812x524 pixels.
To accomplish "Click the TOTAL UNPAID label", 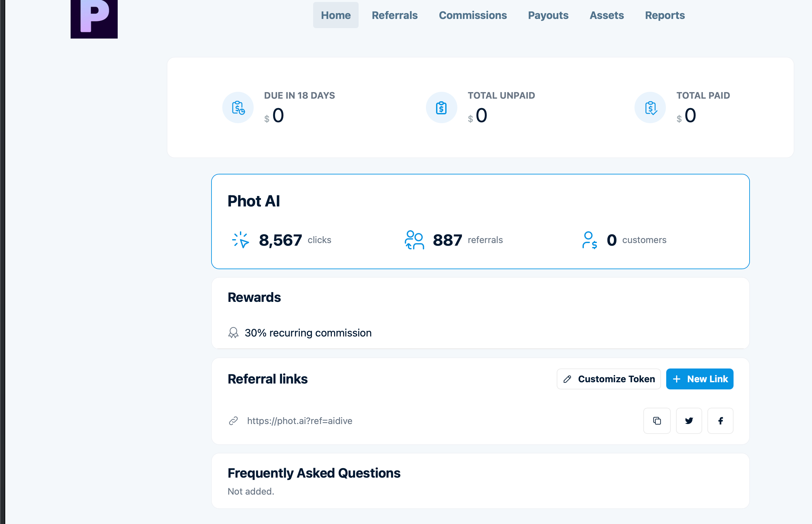I will (x=501, y=96).
